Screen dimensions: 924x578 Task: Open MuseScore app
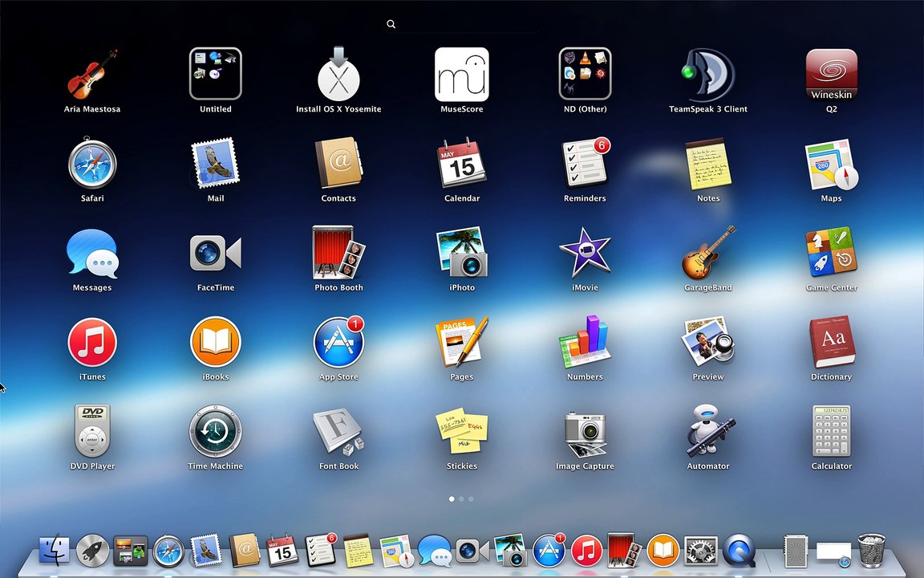pos(462,75)
